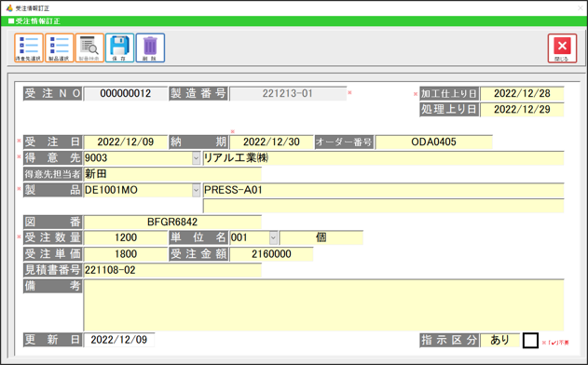Select the 納期 field with 2022/12/30
Image resolution: width=588 pixels, height=365 pixels.
tap(271, 142)
